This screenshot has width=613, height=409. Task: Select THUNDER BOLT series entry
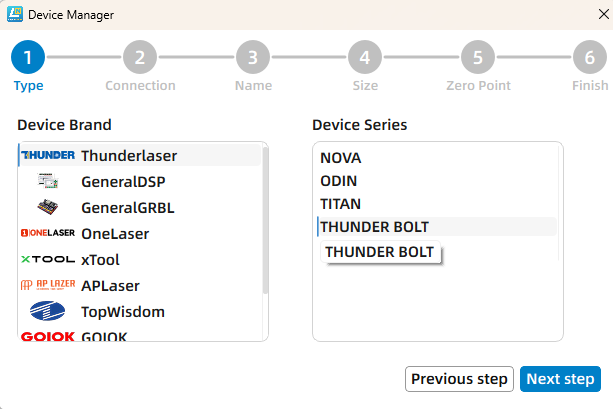(374, 227)
